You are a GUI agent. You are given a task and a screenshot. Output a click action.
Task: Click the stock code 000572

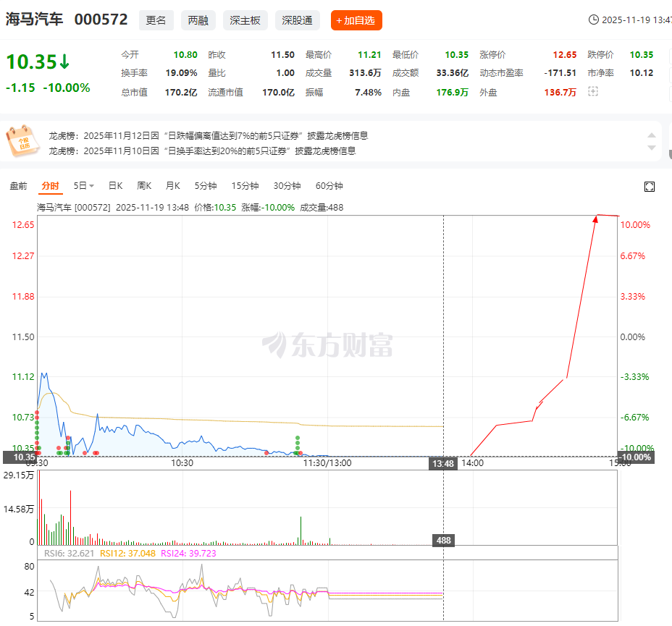pos(101,20)
